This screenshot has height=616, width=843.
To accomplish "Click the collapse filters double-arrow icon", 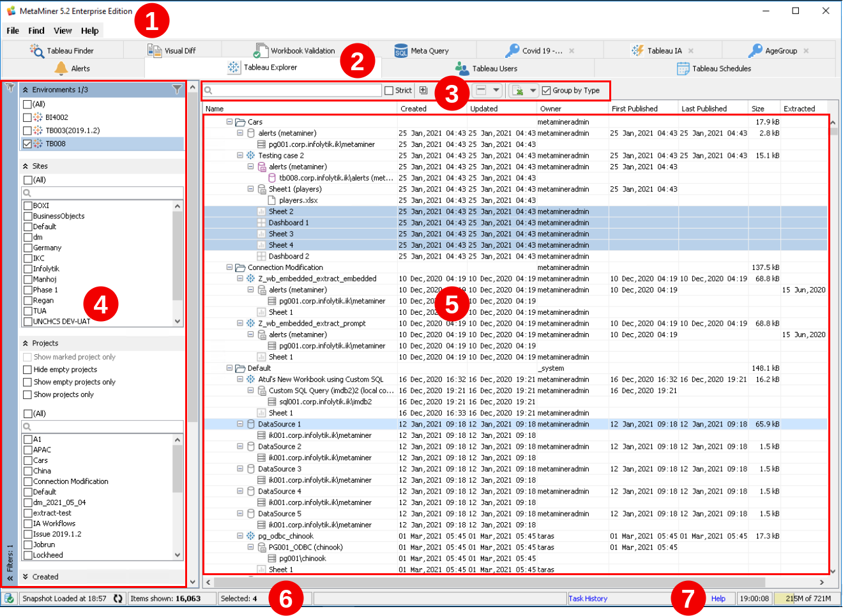I will tap(10, 578).
